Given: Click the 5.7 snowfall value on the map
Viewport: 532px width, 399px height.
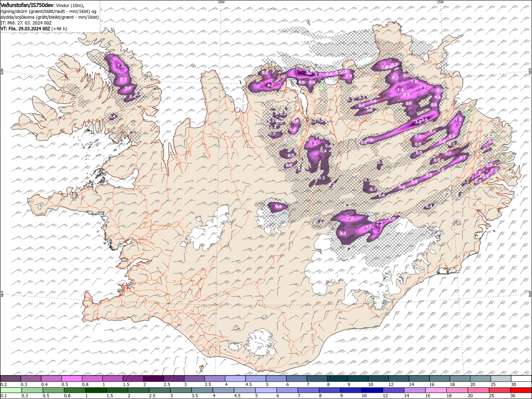Looking at the screenshot, I should pyautogui.click(x=308, y=72).
